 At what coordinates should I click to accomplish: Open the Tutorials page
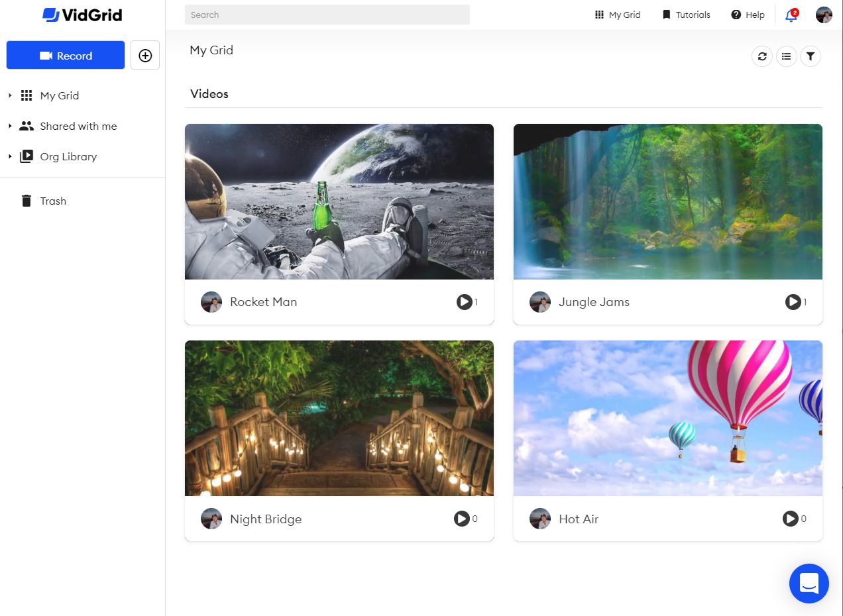[685, 15]
